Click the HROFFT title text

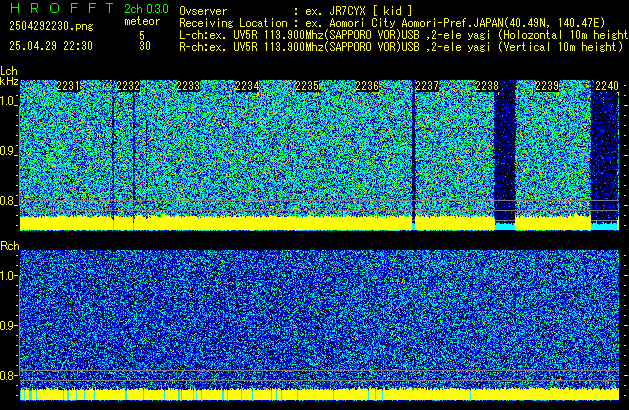coord(62,8)
